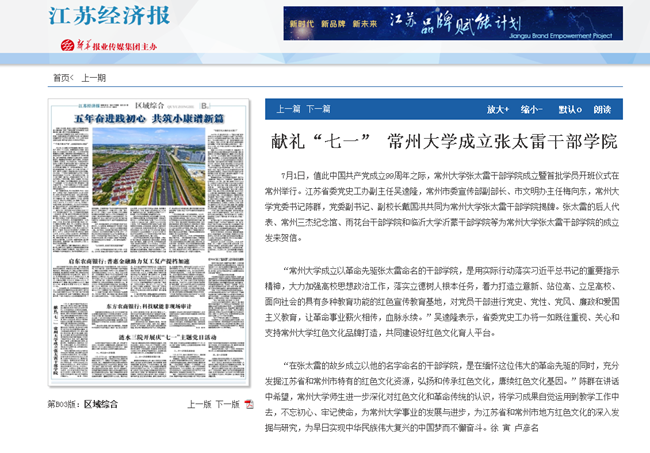
Task: Click the article title 献礼“七一”
Action: [444, 140]
